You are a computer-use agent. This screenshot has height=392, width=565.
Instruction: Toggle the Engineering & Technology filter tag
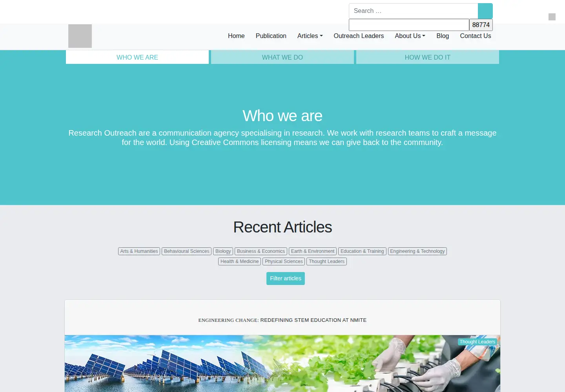point(417,251)
